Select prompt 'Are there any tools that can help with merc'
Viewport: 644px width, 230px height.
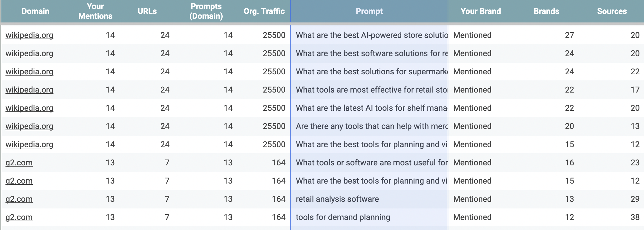[x=372, y=126]
